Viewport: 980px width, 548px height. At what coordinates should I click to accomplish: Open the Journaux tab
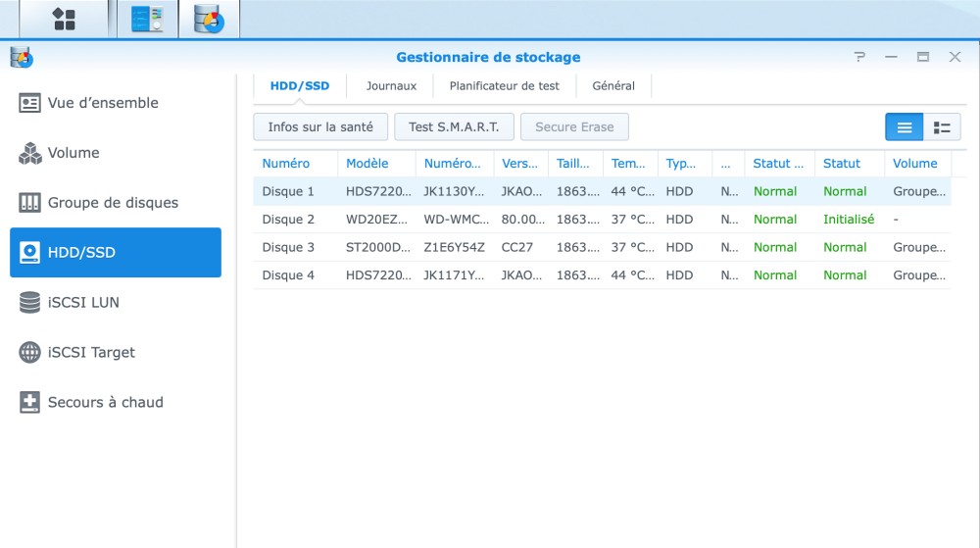pos(391,86)
